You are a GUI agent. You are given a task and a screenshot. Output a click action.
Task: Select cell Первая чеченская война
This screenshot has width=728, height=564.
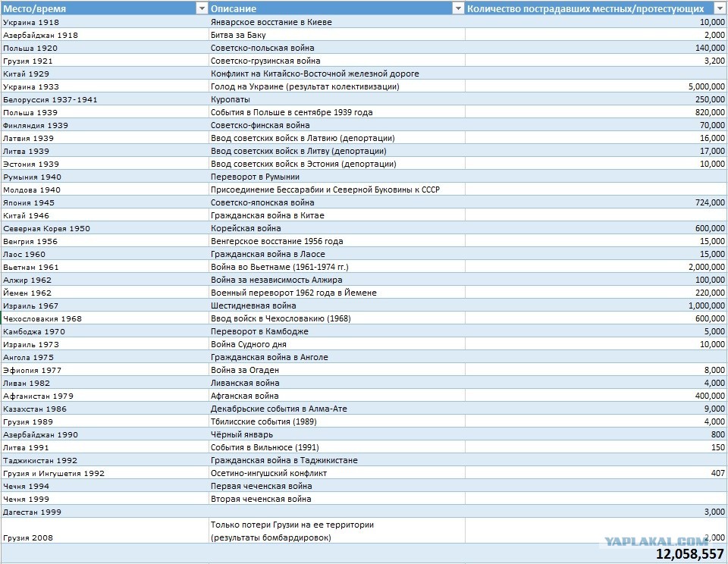pyautogui.click(x=337, y=486)
